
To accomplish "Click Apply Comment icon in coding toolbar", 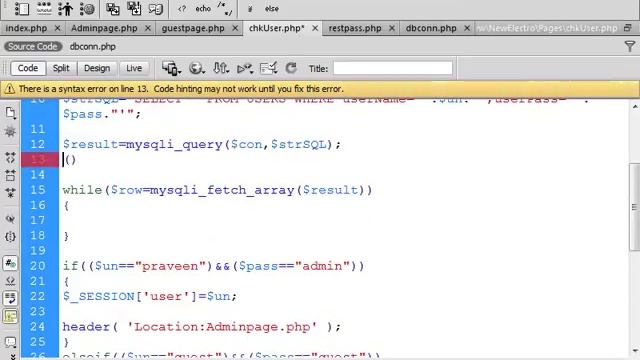I will coord(10,342).
